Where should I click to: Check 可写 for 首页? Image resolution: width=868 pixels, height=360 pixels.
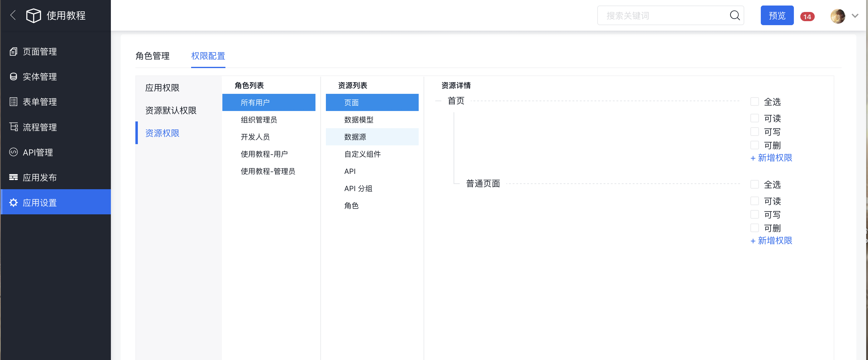point(754,132)
